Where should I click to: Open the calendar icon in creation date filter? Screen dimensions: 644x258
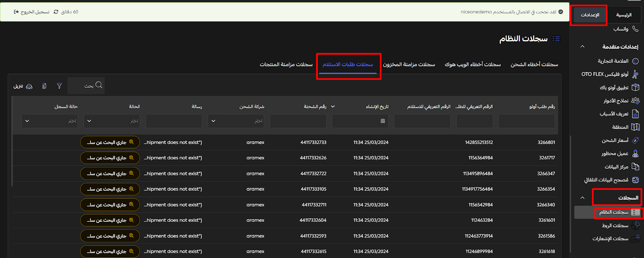(x=383, y=121)
